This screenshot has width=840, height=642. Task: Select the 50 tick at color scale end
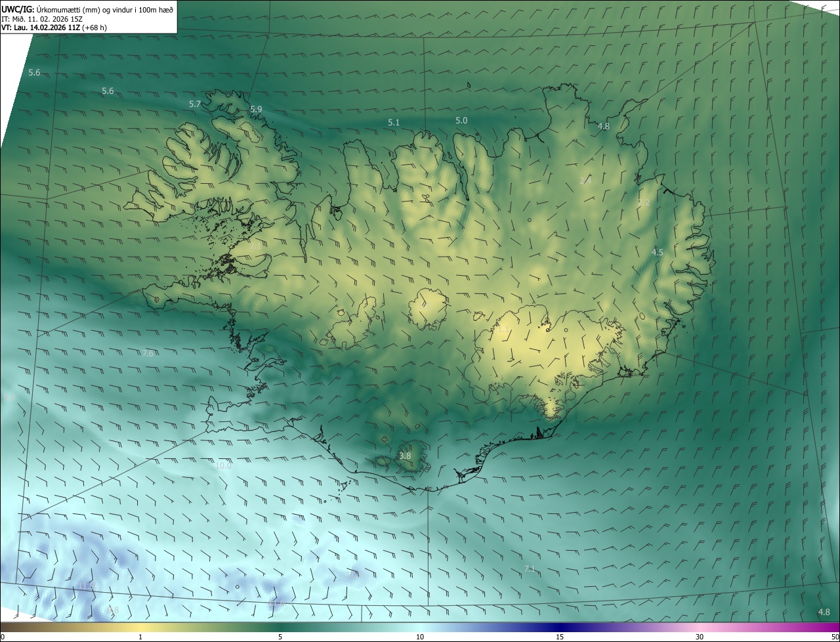coord(834,637)
